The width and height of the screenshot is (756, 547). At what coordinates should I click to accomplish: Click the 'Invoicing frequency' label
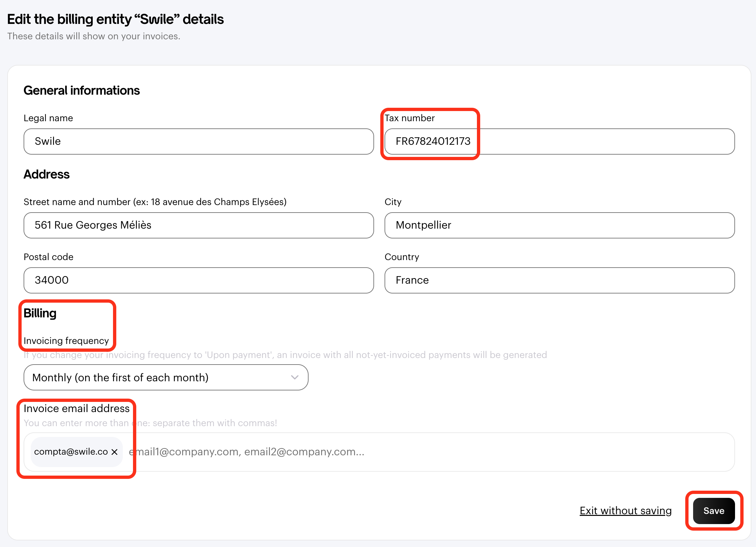point(66,341)
